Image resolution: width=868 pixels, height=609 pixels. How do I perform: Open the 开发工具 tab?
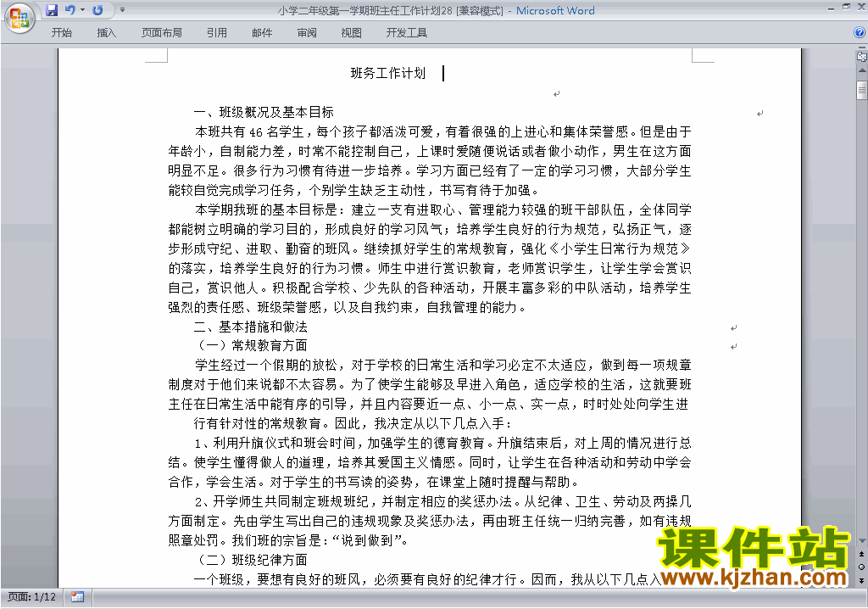click(406, 33)
